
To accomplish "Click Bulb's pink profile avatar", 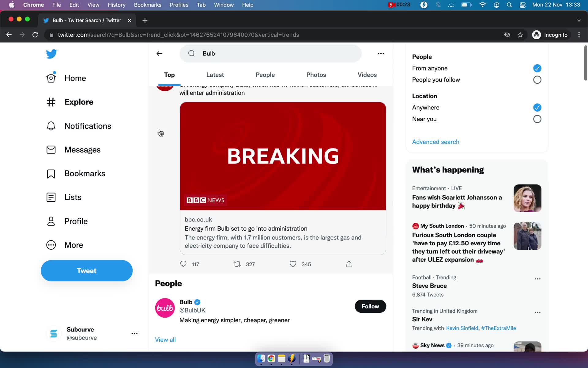I will (165, 308).
